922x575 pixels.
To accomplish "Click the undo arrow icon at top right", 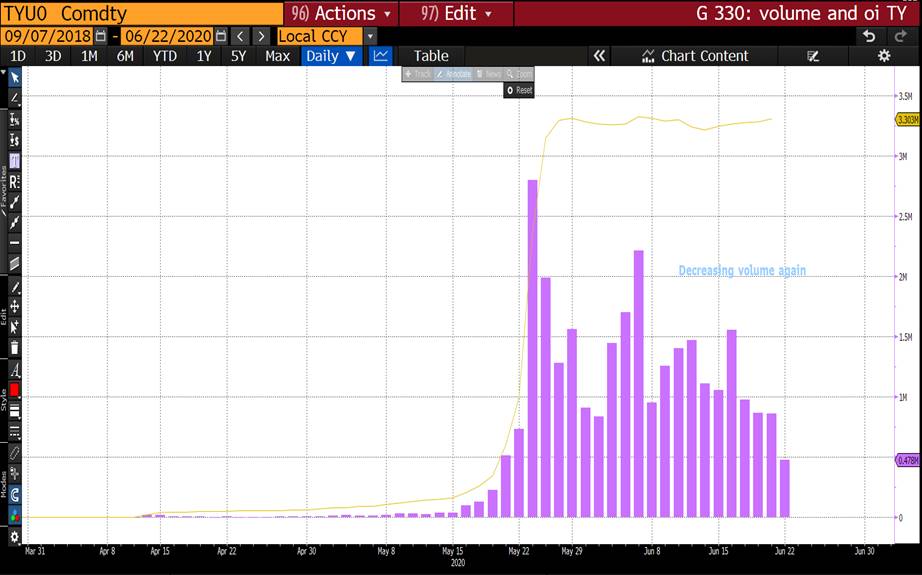I will [x=868, y=36].
